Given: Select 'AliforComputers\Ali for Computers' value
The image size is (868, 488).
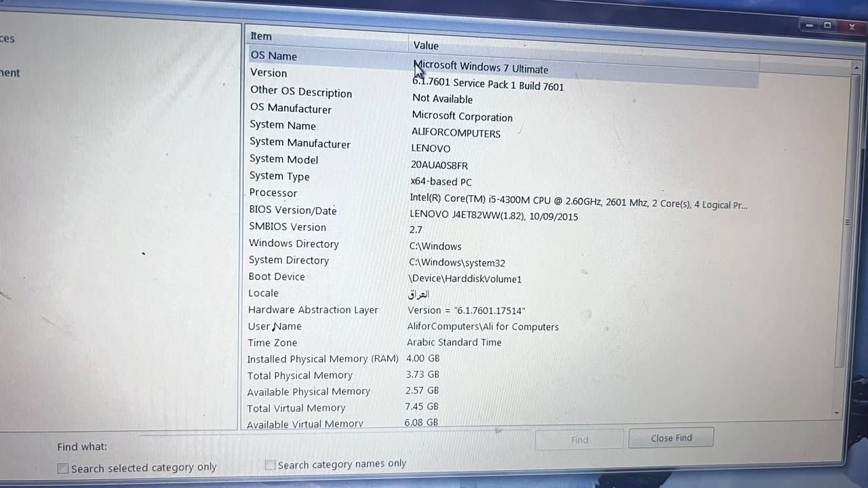Looking at the screenshot, I should (483, 327).
